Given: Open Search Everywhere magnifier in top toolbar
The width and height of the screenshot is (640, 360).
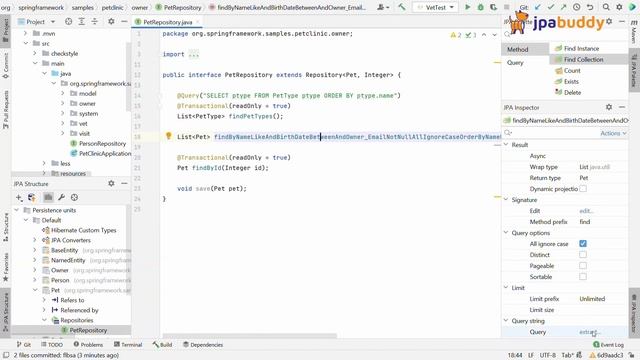Looking at the screenshot, I should tap(606, 7).
